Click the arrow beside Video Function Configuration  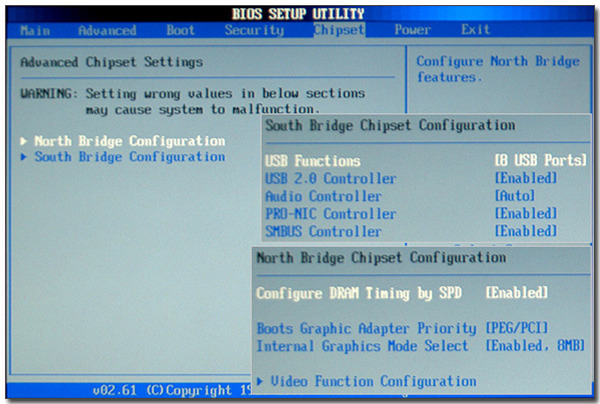261,381
